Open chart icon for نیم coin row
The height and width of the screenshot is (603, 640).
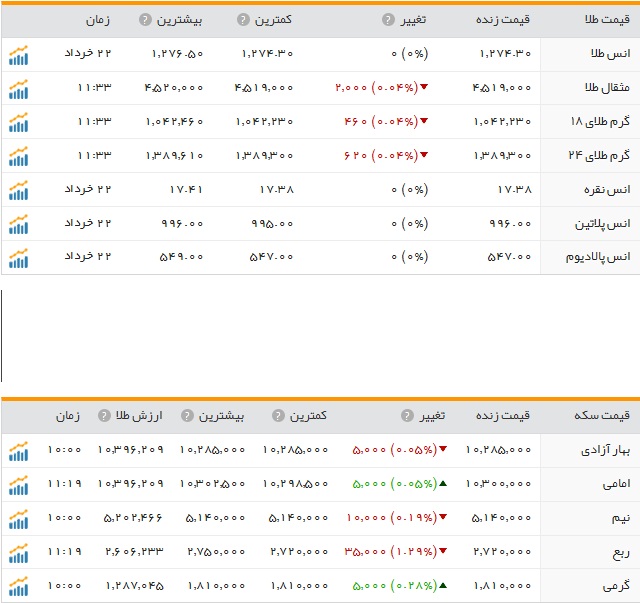click(x=19, y=519)
